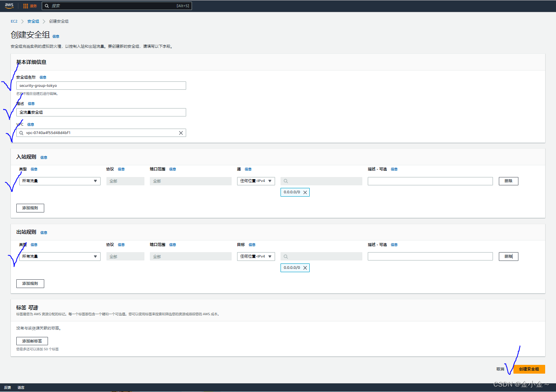Screen dimensions: 556x392
Task: Click the magnifier in the outbound destination search box
Action: (286, 256)
